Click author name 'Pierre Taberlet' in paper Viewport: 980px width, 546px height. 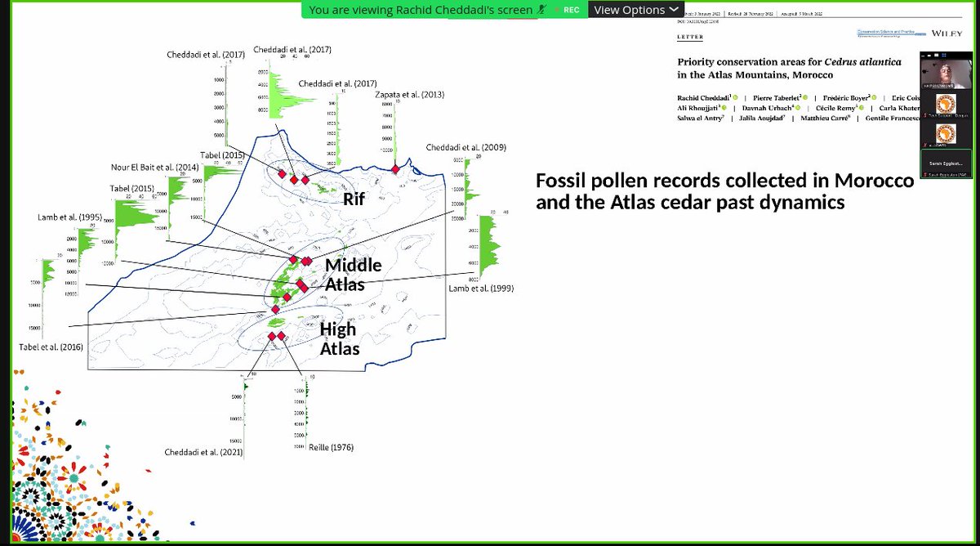coord(777,98)
